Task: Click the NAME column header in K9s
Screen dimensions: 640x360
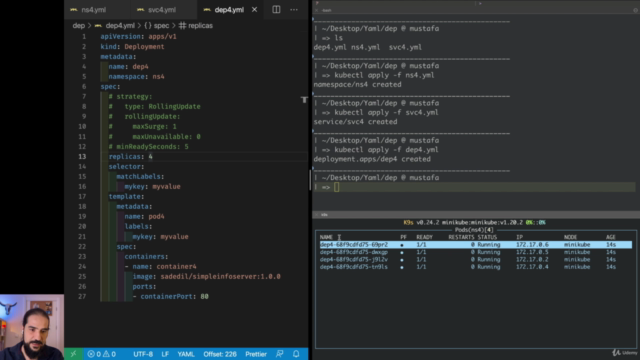Action: click(x=326, y=237)
